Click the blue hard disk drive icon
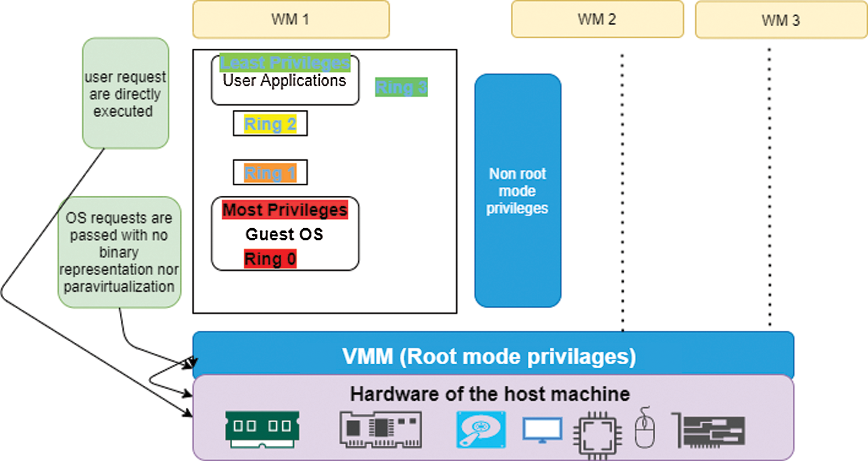This screenshot has width=868, height=461. tap(481, 429)
